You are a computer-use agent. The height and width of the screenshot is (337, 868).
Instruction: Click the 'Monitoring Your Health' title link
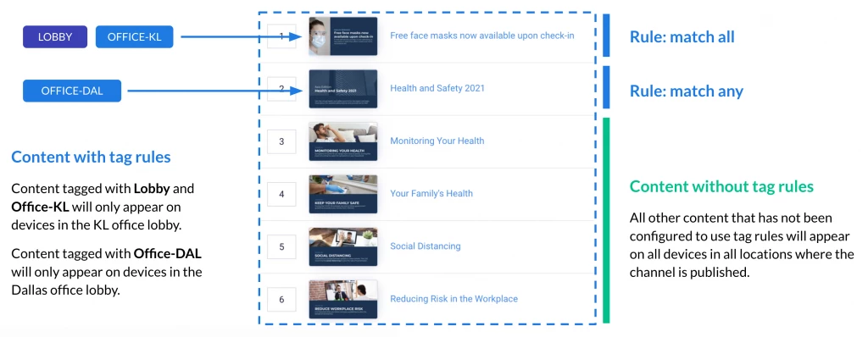tap(437, 141)
